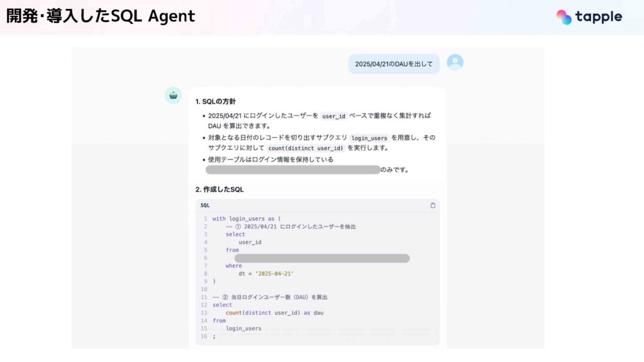Click the heading 2. 作成したSQL
This screenshot has height=362, width=644.
(219, 190)
